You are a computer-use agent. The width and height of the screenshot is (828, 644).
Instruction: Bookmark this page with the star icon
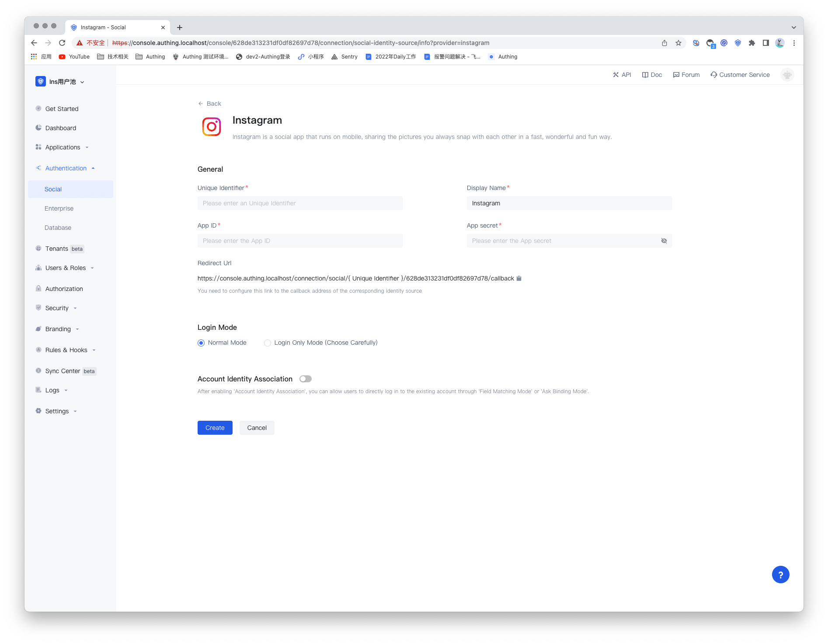(678, 43)
